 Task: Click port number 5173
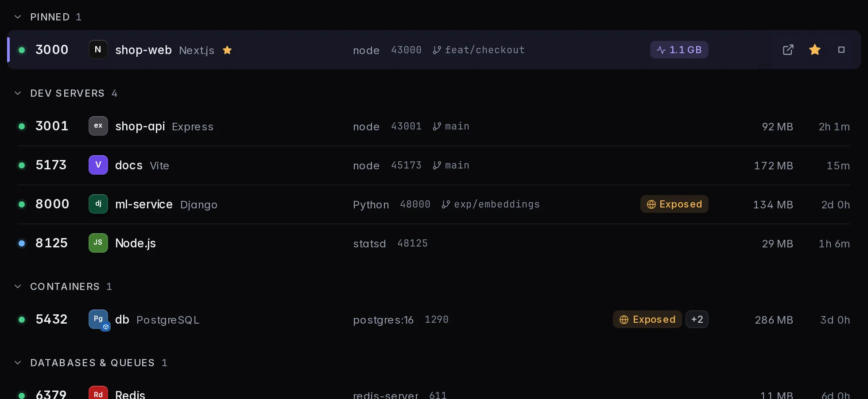pos(51,165)
